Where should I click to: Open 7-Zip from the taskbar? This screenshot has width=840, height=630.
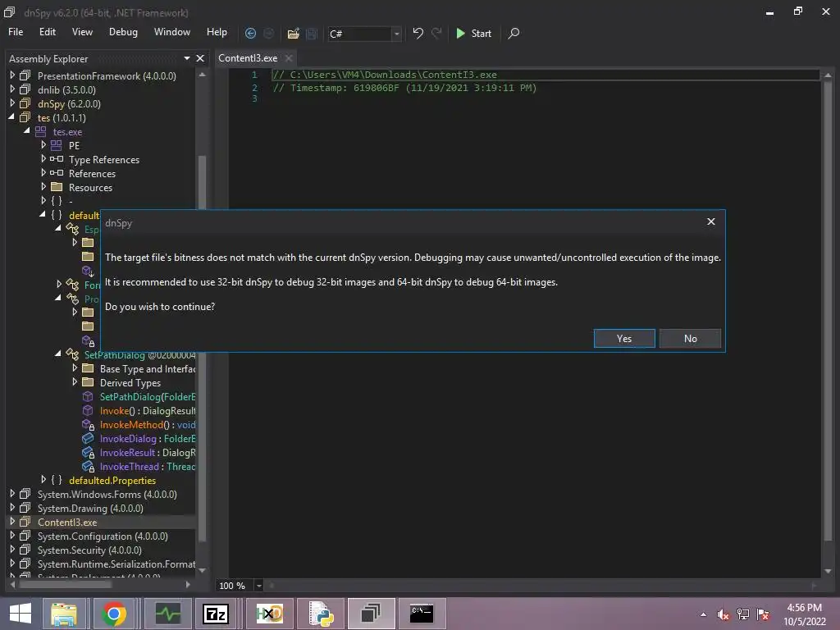click(x=216, y=614)
